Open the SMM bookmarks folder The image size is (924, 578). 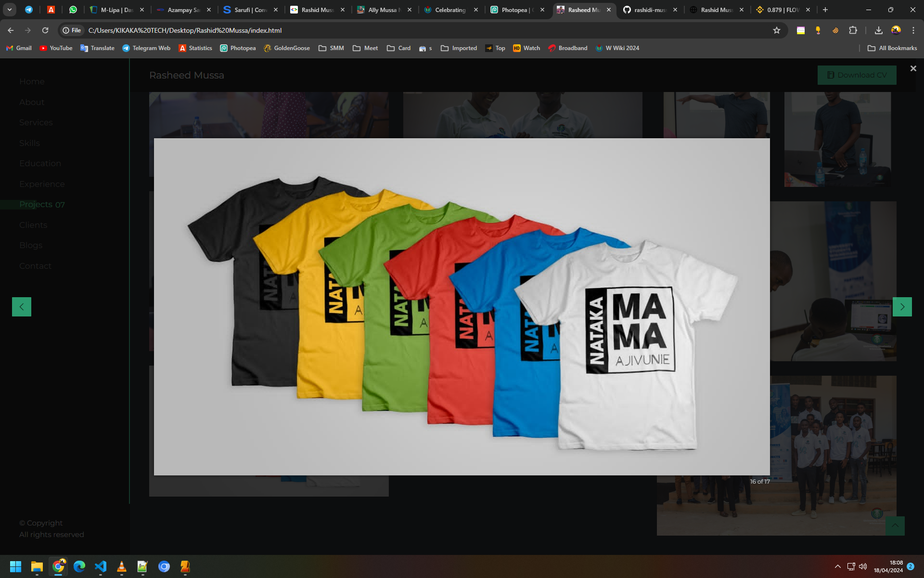click(x=331, y=48)
